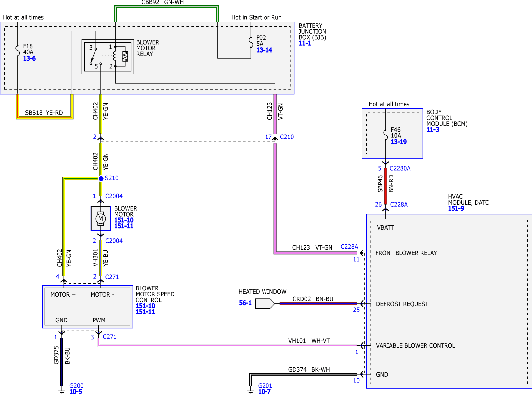
Task: Click the GD374 BK-WH wire label
Action: coord(309,370)
